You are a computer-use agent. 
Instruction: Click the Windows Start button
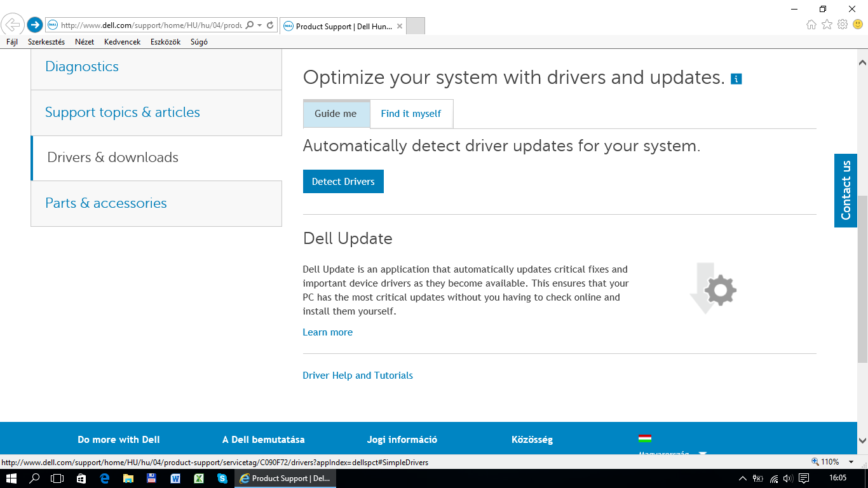pos(12,478)
